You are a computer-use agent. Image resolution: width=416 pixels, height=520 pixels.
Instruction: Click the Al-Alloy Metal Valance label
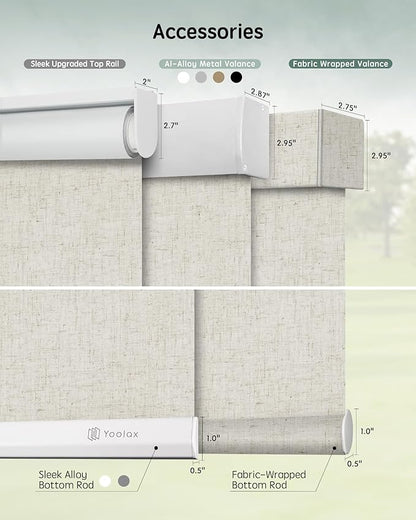point(210,64)
